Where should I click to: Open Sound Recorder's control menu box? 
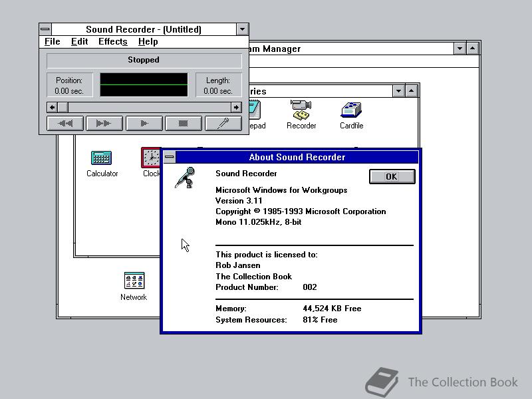45,29
